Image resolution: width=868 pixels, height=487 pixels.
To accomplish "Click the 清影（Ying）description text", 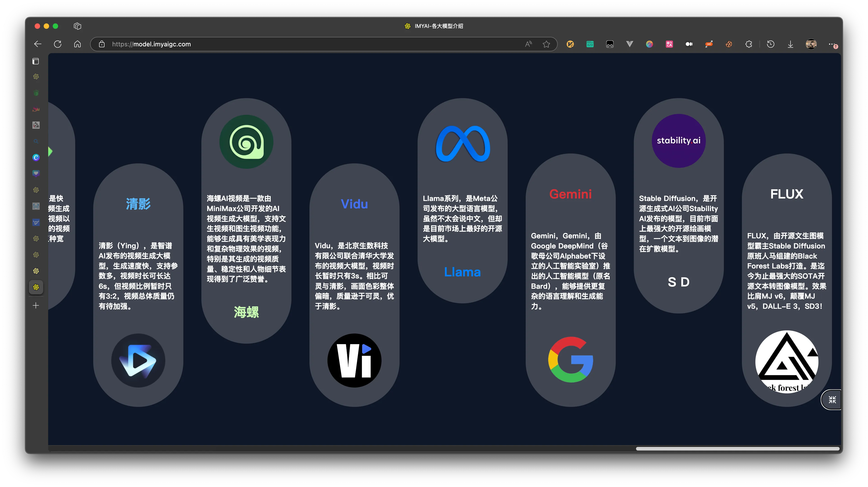I will pos(138,276).
